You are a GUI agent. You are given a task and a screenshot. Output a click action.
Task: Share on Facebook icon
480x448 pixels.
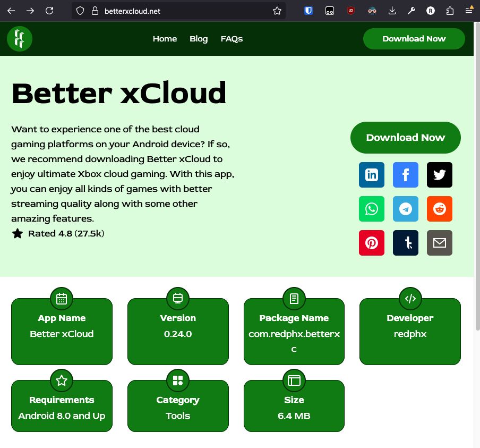pyautogui.click(x=405, y=175)
